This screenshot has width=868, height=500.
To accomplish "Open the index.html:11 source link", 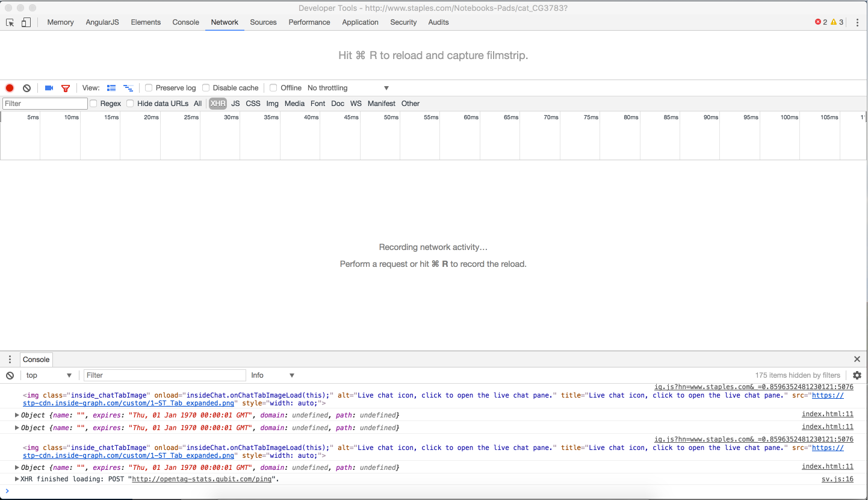I will coord(827,414).
